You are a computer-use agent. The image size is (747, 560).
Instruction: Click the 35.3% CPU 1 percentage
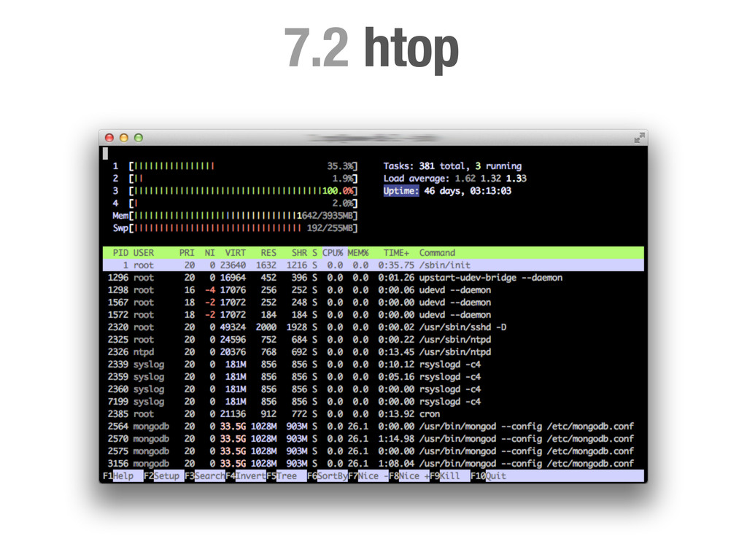tap(340, 166)
